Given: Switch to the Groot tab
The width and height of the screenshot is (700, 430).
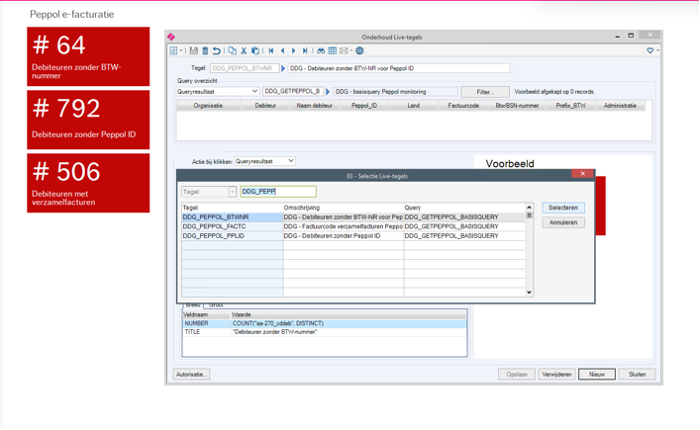Looking at the screenshot, I should (215, 303).
